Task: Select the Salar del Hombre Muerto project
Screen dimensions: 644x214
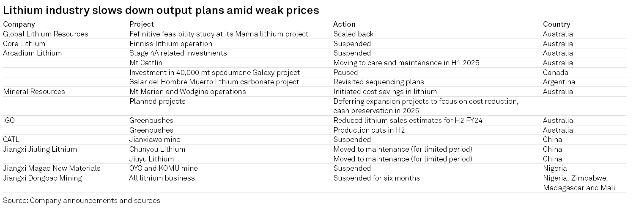Action: click(214, 82)
